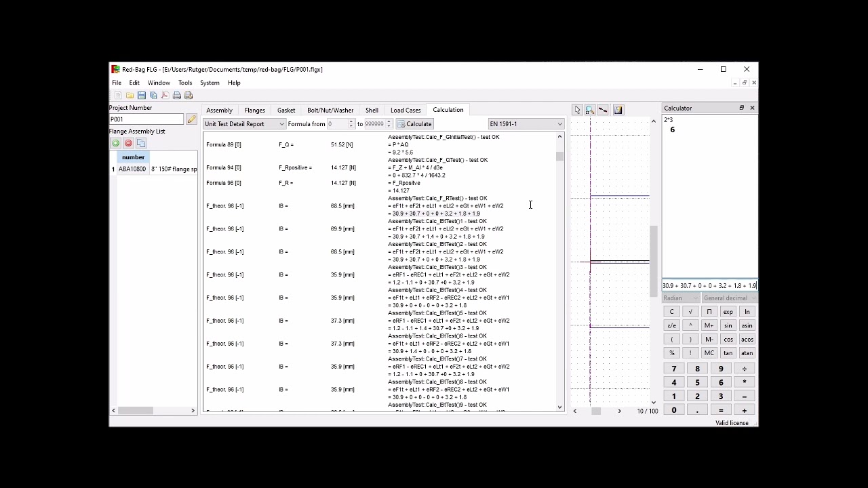Image resolution: width=868 pixels, height=488 pixels.
Task: Add a flange assembly with the green plus
Action: click(x=115, y=144)
